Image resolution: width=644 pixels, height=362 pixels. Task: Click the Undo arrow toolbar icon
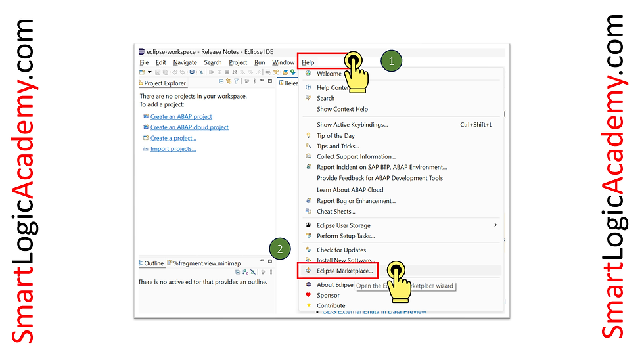coord(175,72)
